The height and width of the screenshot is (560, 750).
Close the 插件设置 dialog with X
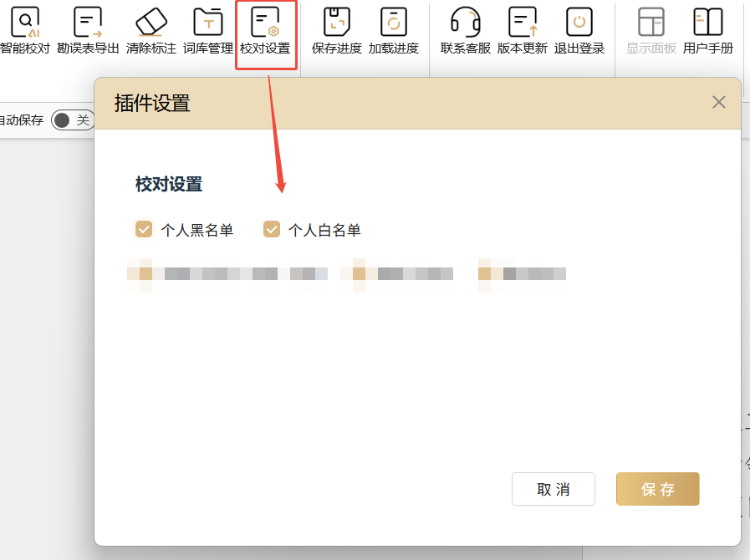pos(718,103)
